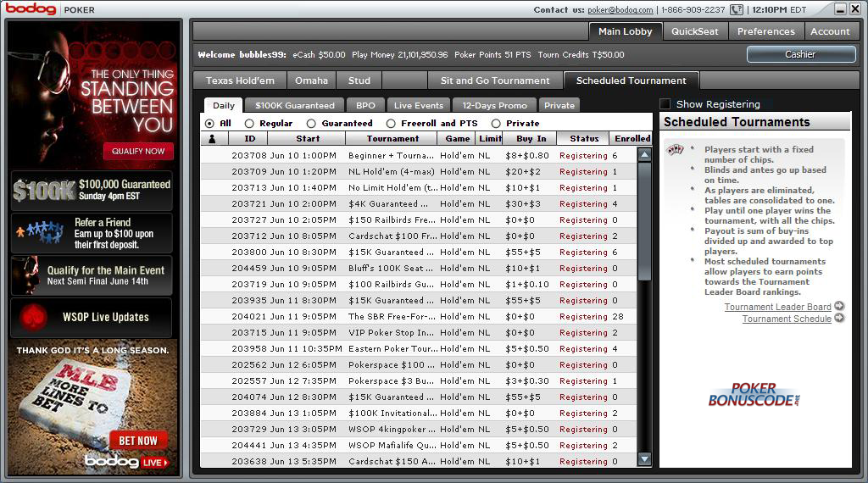This screenshot has height=483, width=868.
Task: Click the scroll down arrow in tournament list
Action: point(644,458)
